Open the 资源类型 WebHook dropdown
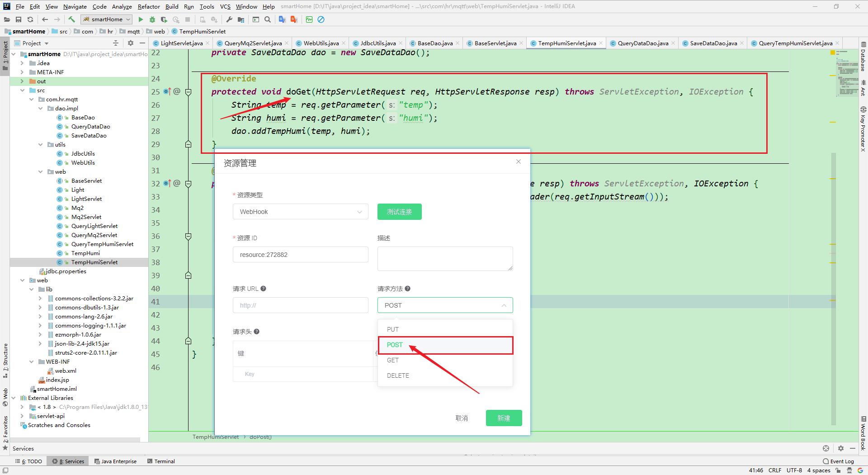This screenshot has height=475, width=868. 300,211
